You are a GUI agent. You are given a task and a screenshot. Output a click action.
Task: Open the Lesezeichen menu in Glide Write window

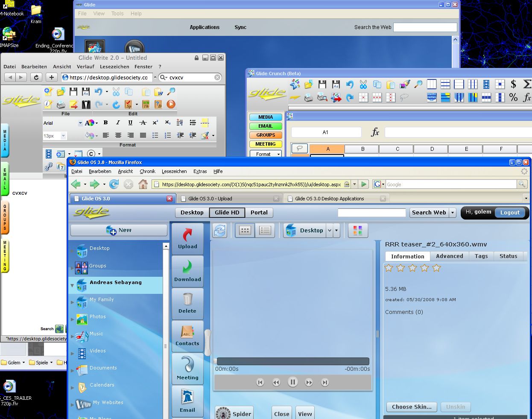(x=114, y=67)
